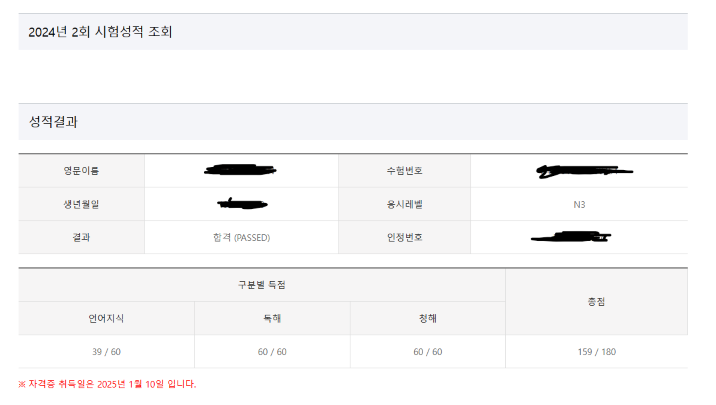Select the 결과 label cell

81,237
